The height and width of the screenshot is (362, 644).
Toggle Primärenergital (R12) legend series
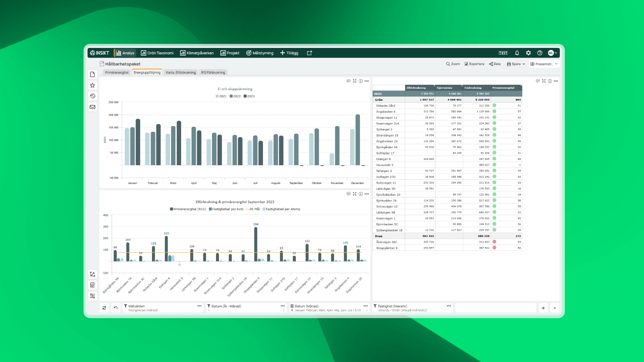tap(188, 209)
